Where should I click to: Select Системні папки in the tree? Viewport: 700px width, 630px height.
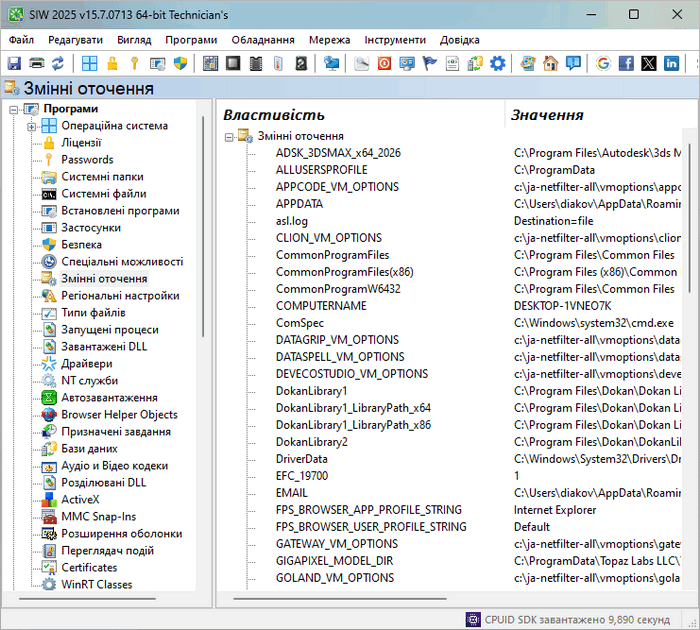pos(103,177)
